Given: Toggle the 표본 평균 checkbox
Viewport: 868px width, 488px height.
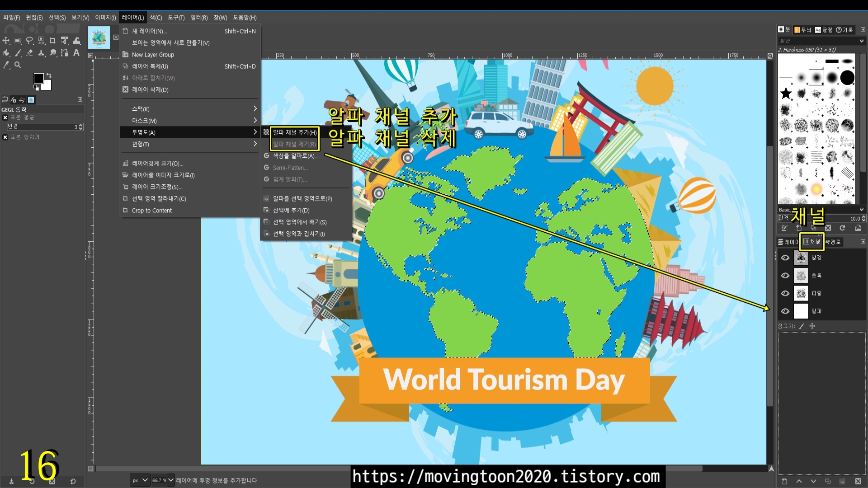Looking at the screenshot, I should coord(5,117).
